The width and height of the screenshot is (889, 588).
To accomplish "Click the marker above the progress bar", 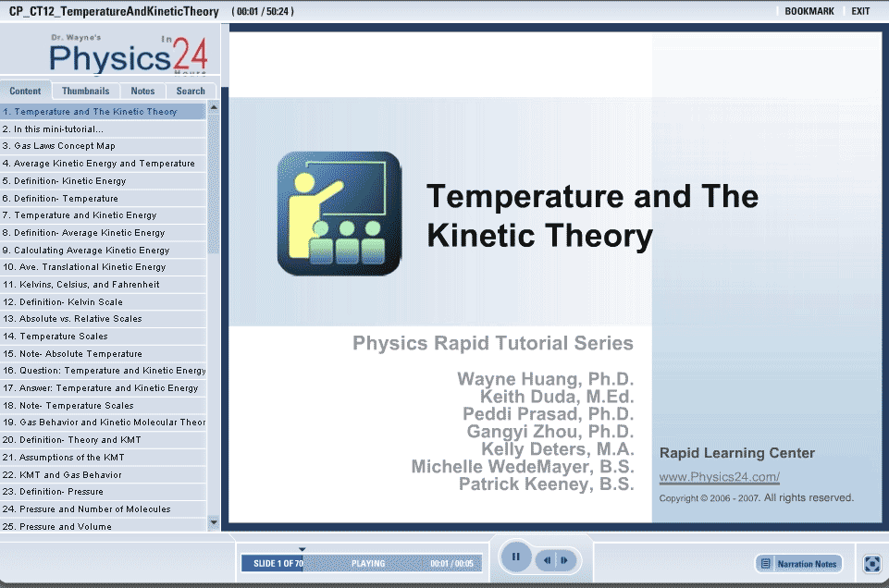I will coord(302,549).
